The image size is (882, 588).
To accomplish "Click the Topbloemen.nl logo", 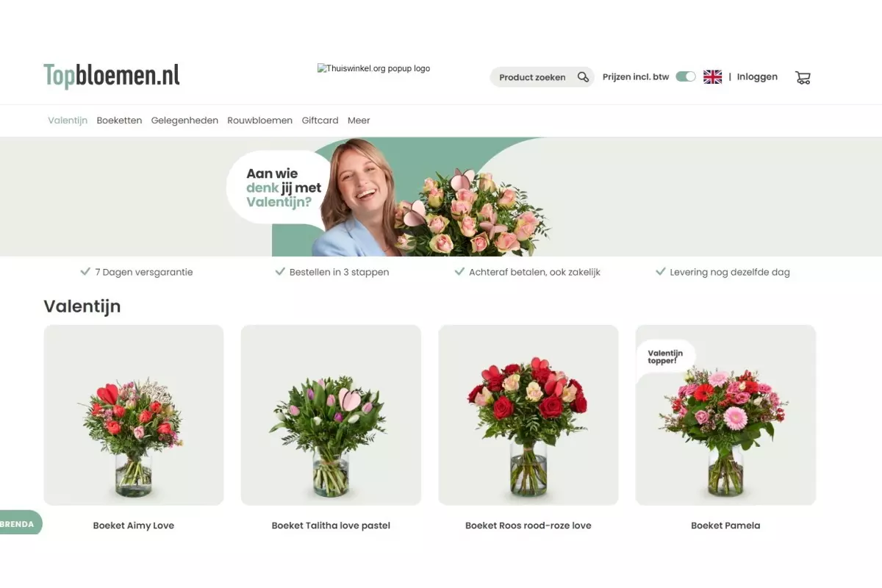I will (x=112, y=76).
